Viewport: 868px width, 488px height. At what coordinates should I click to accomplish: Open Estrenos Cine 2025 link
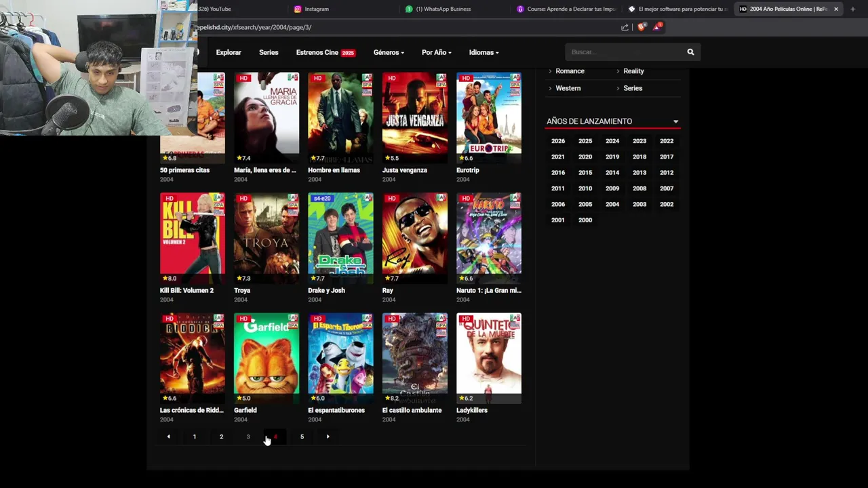click(x=325, y=52)
